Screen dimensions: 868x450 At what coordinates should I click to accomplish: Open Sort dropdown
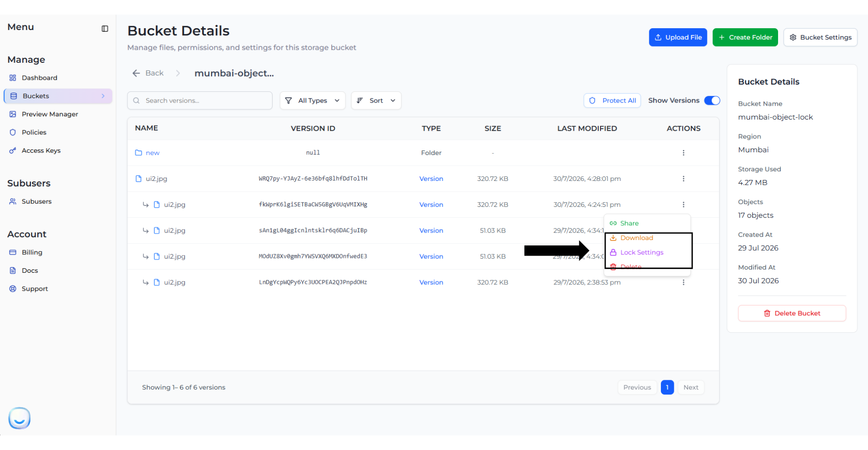[x=376, y=100]
